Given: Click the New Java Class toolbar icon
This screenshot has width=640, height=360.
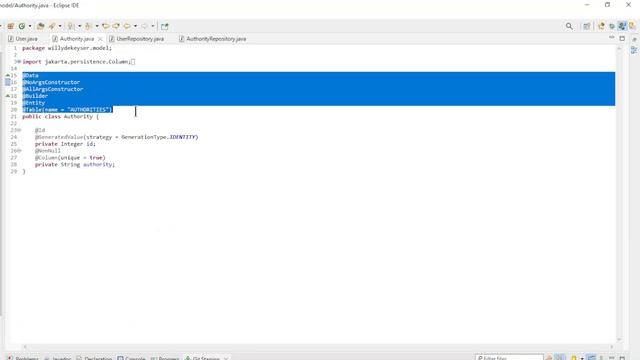Looking at the screenshot, I should click(x=22, y=26).
